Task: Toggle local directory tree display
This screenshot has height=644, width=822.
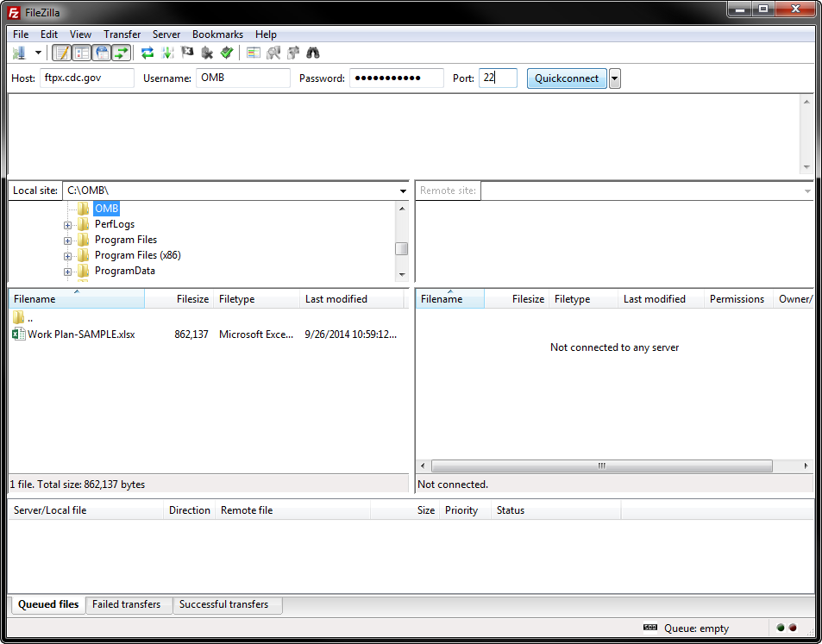Action: coord(82,53)
